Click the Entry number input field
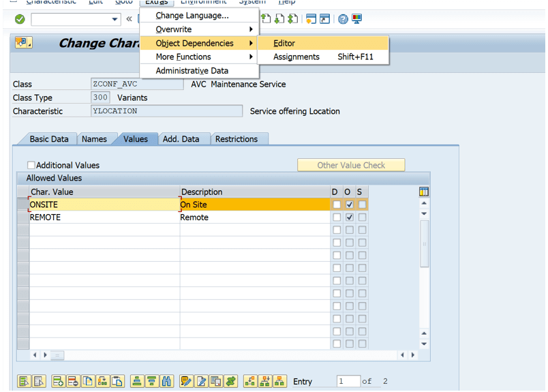Viewport: 548px width, 392px height. coord(348,381)
